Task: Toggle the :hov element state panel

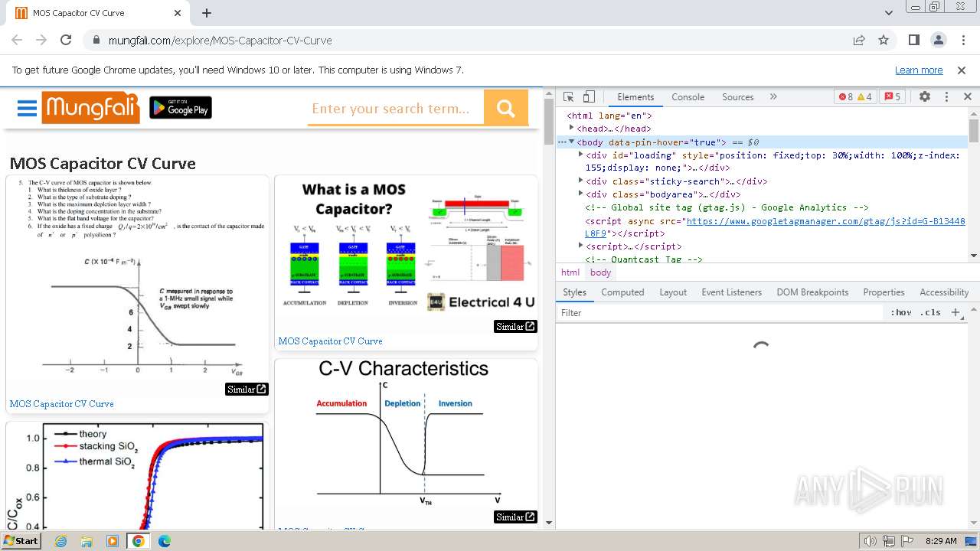Action: [901, 312]
